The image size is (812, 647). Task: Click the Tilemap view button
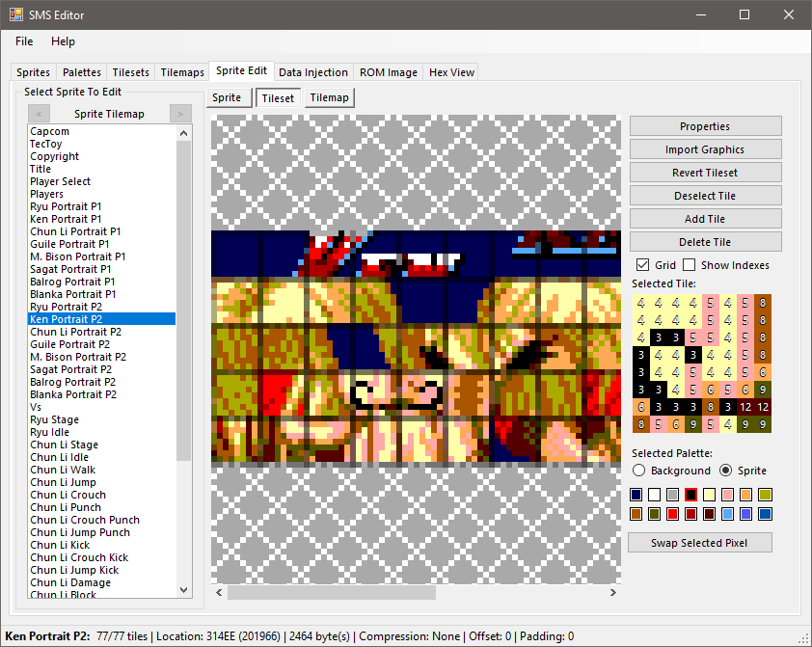click(330, 97)
